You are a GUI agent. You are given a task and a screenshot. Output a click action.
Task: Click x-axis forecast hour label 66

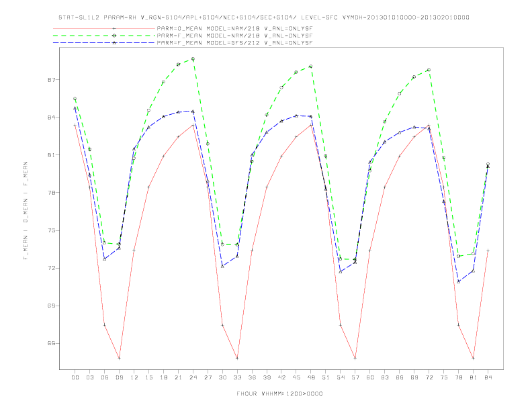[400, 377]
